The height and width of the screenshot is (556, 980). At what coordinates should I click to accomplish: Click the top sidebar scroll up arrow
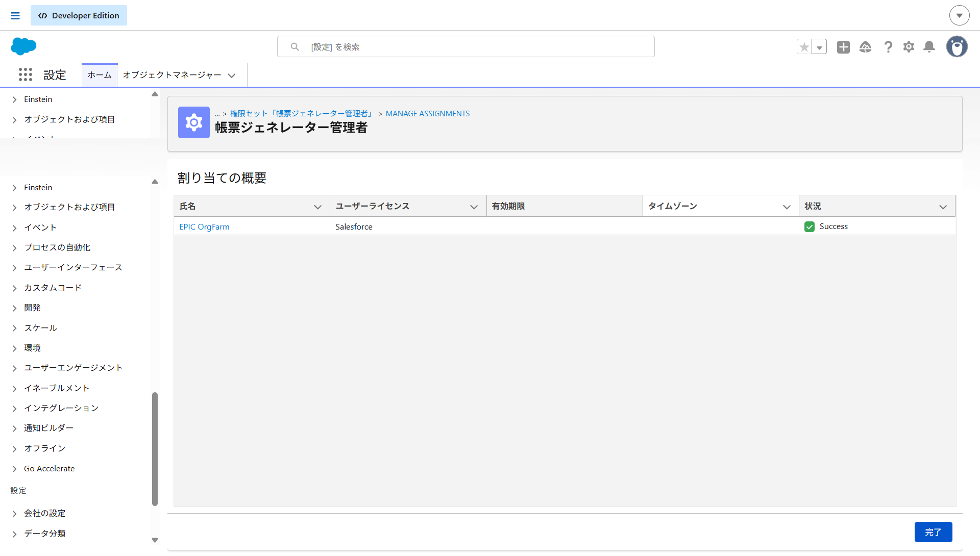click(155, 94)
